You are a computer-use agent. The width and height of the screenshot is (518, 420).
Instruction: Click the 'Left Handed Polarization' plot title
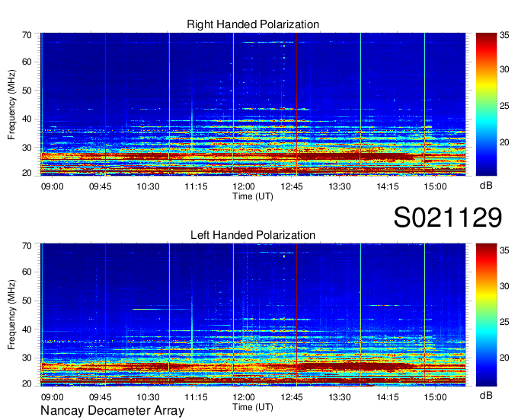(253, 235)
